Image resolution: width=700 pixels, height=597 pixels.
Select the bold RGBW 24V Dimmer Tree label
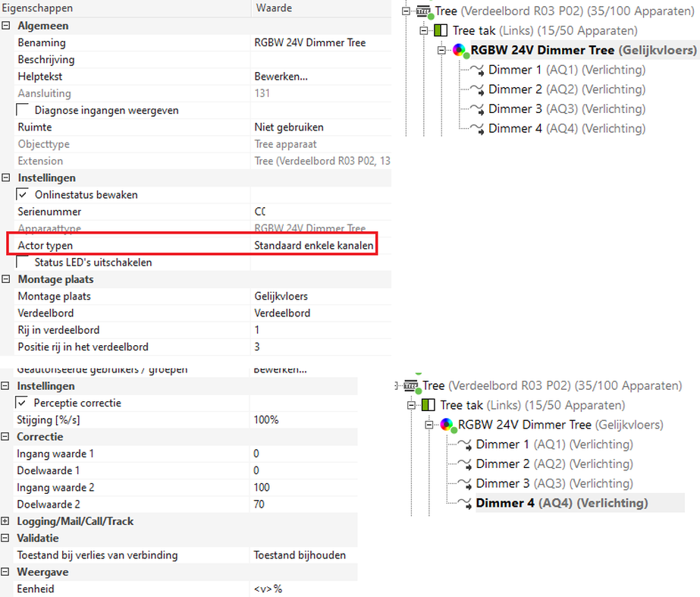[x=584, y=50]
